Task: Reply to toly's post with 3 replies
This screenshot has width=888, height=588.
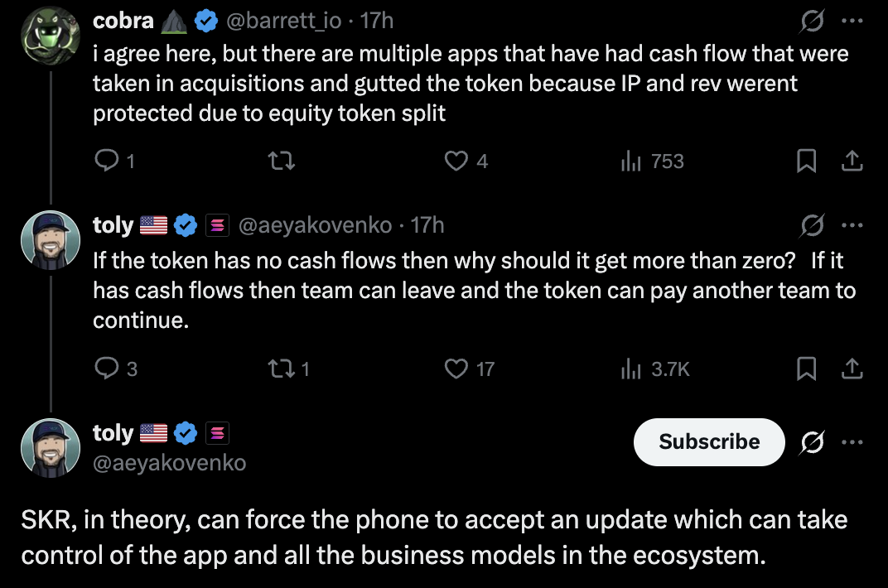Action: pyautogui.click(x=105, y=369)
